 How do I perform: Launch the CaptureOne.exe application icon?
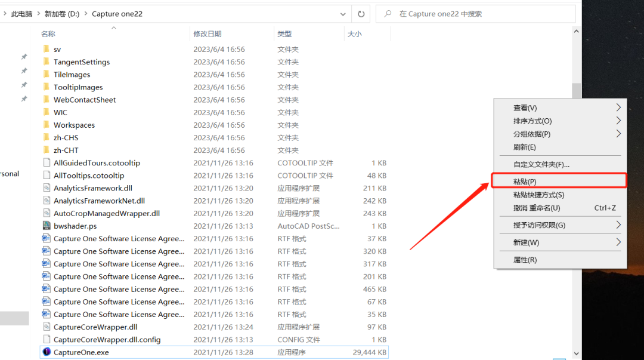coord(47,352)
